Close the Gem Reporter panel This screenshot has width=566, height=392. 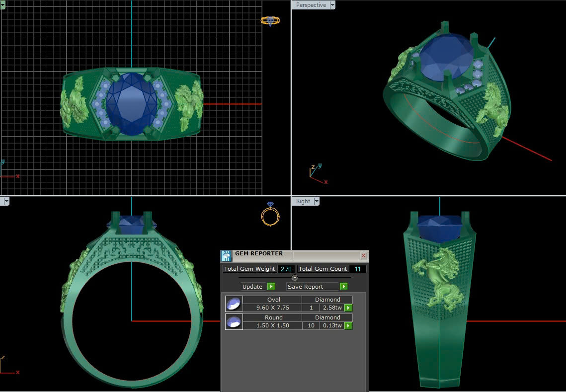pyautogui.click(x=363, y=256)
